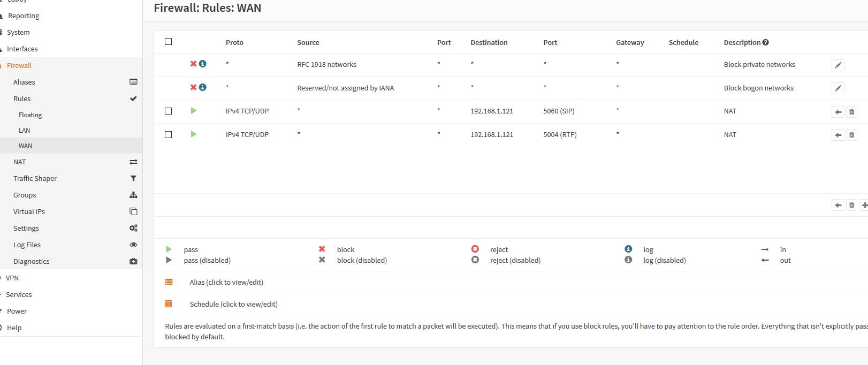Viewport: 868px width, 365px height.
Task: Delete the 5004 (RTP) rule
Action: pyautogui.click(x=851, y=135)
